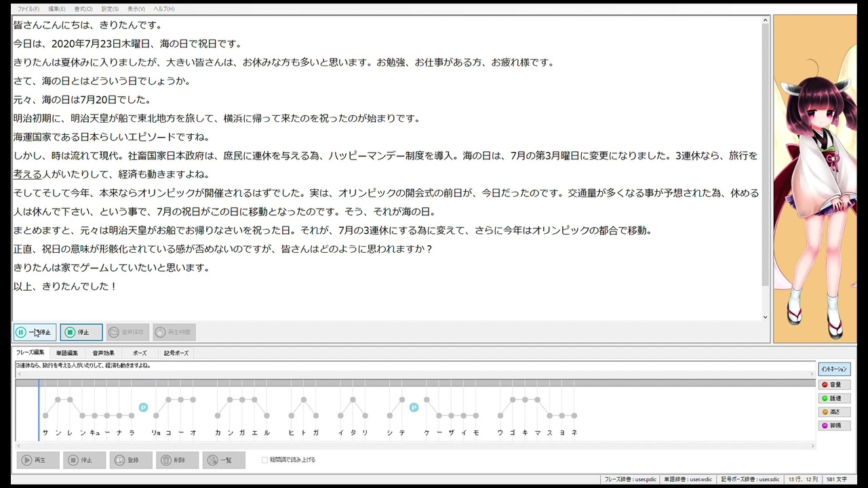Click line さて、海の日とはどういう日でしょうか。

102,81
